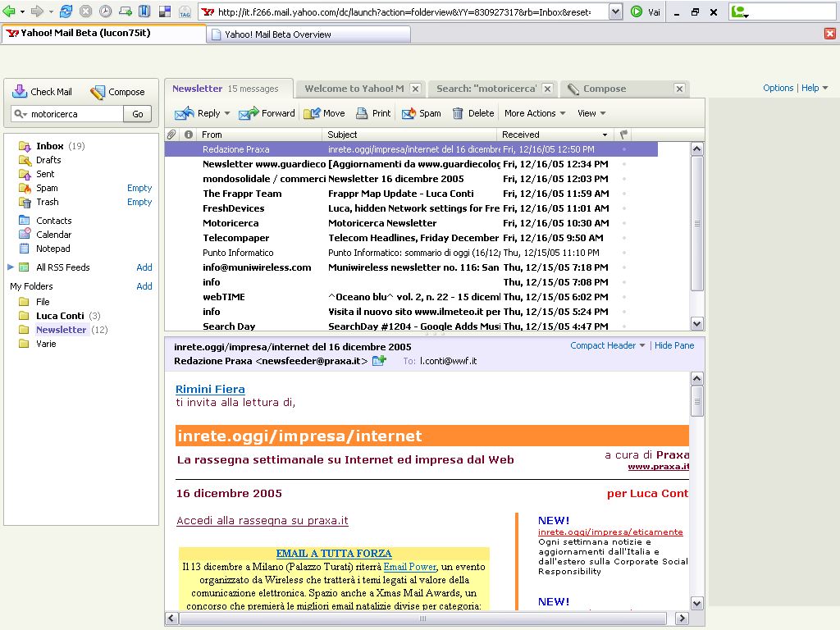The height and width of the screenshot is (630, 840).
Task: Click Accedi alla rassegna su praxa.it link
Action: 262,520
